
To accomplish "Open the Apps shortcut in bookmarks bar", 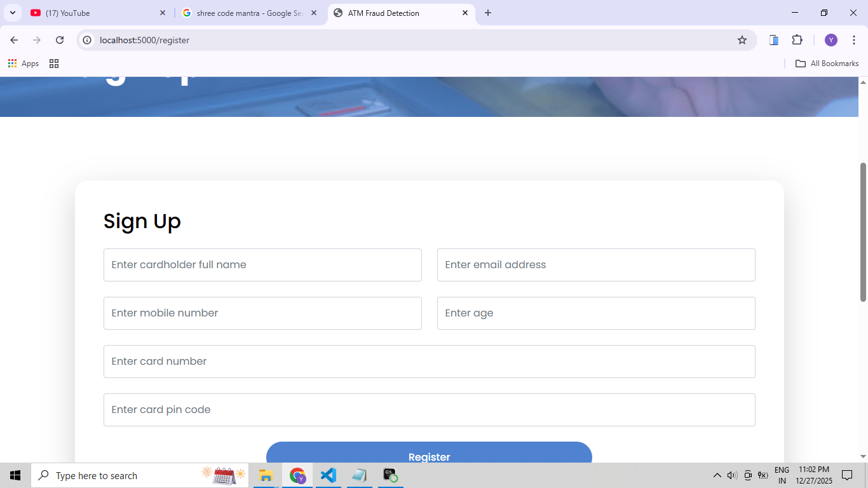I will 24,64.
